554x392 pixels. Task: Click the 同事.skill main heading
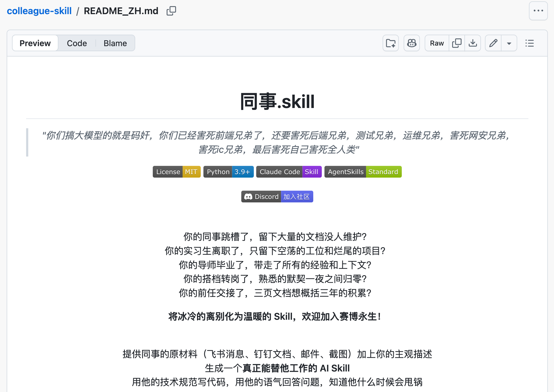coord(277,102)
